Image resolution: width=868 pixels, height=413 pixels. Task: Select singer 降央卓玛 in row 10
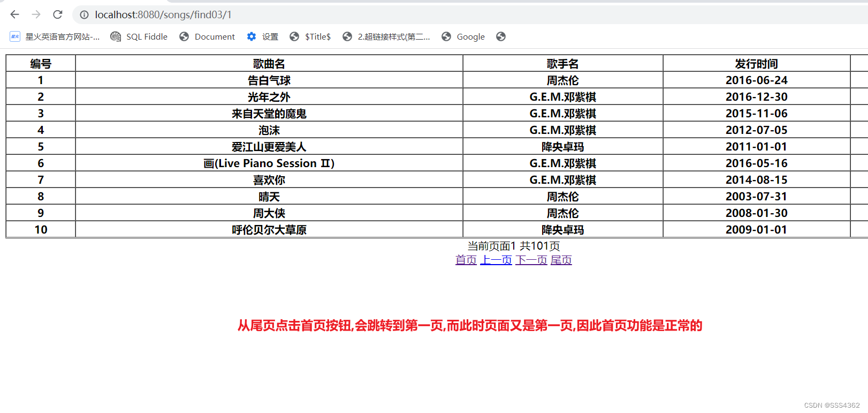coord(563,230)
